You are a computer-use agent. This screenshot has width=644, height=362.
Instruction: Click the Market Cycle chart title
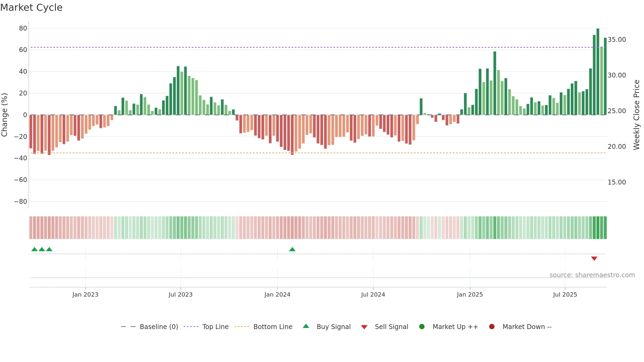(x=31, y=8)
